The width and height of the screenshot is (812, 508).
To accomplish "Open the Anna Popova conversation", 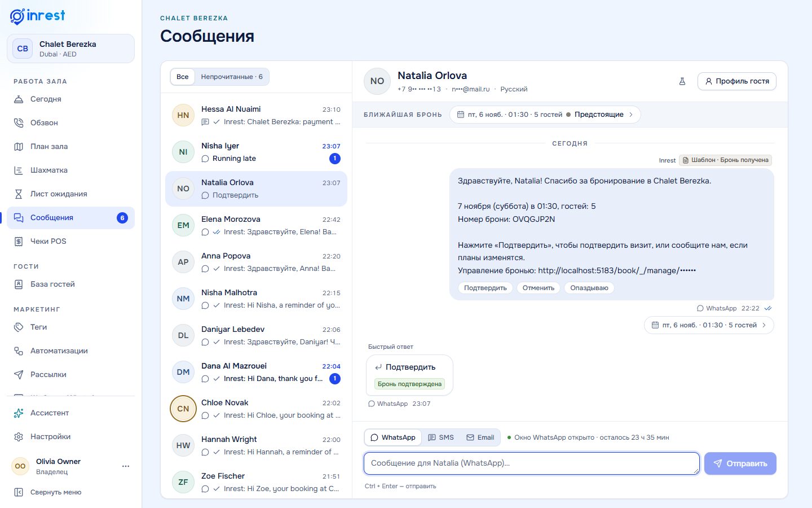I will (256, 262).
